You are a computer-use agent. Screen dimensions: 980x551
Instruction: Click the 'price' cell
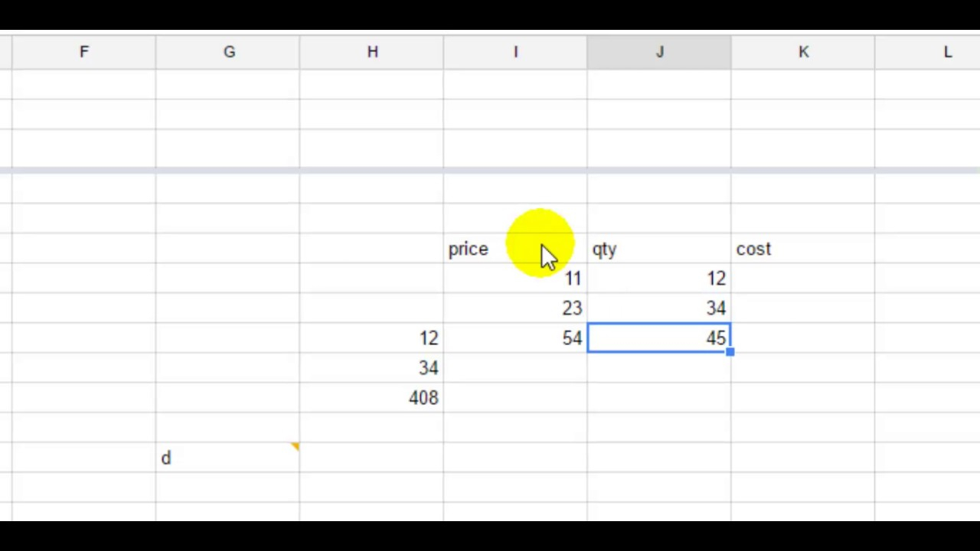(x=515, y=249)
